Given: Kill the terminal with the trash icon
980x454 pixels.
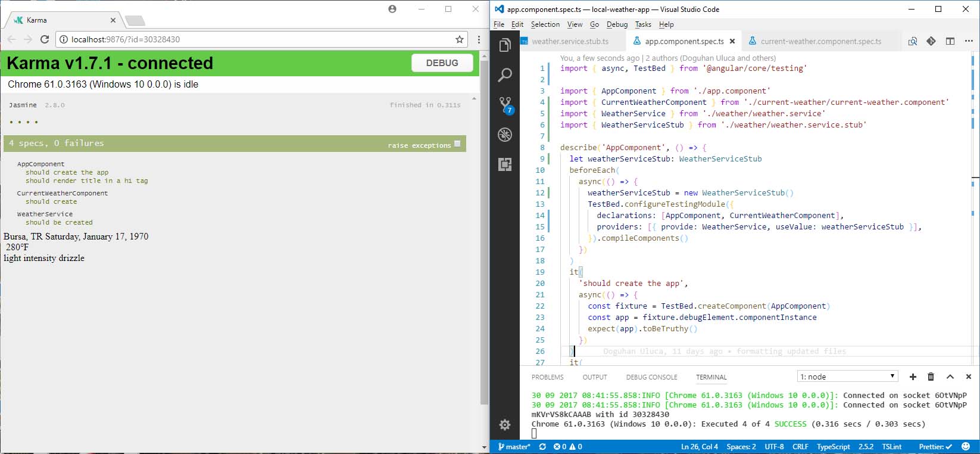Looking at the screenshot, I should [x=931, y=377].
